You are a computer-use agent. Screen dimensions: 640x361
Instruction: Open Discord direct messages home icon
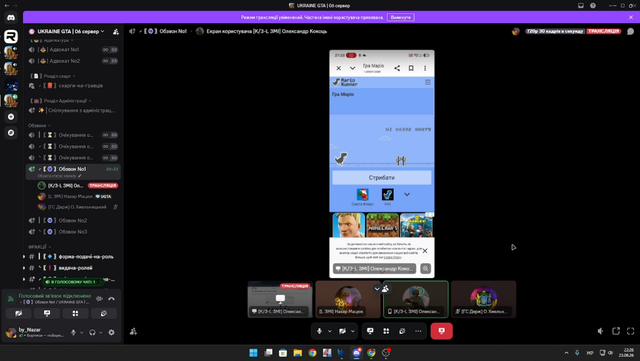click(11, 18)
